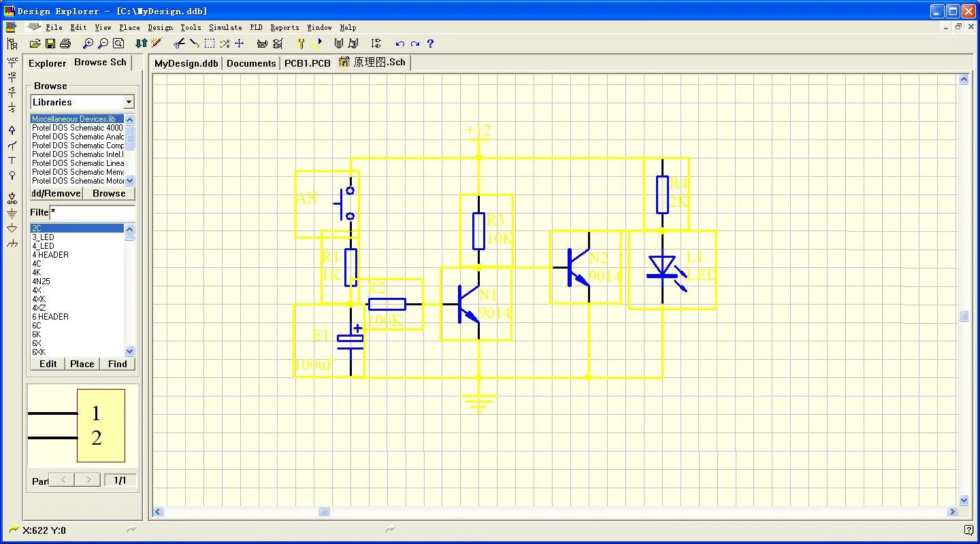980x544 pixels.
Task: Open the Simulate menu
Action: coord(225,28)
